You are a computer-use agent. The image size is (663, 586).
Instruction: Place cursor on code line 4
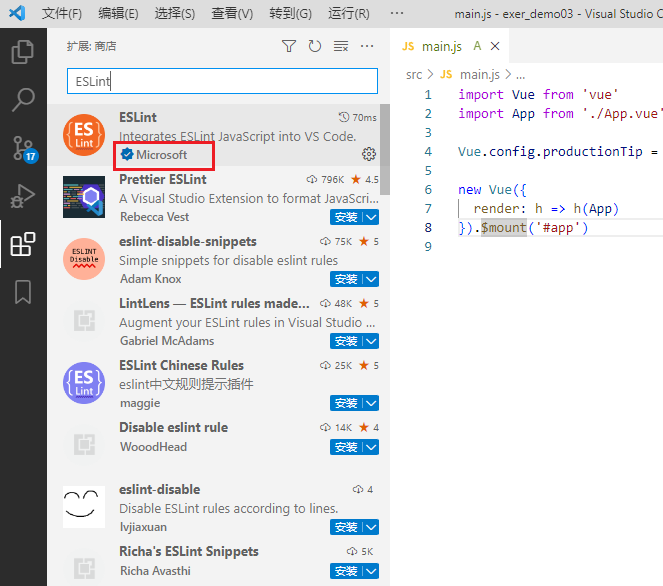coord(558,151)
